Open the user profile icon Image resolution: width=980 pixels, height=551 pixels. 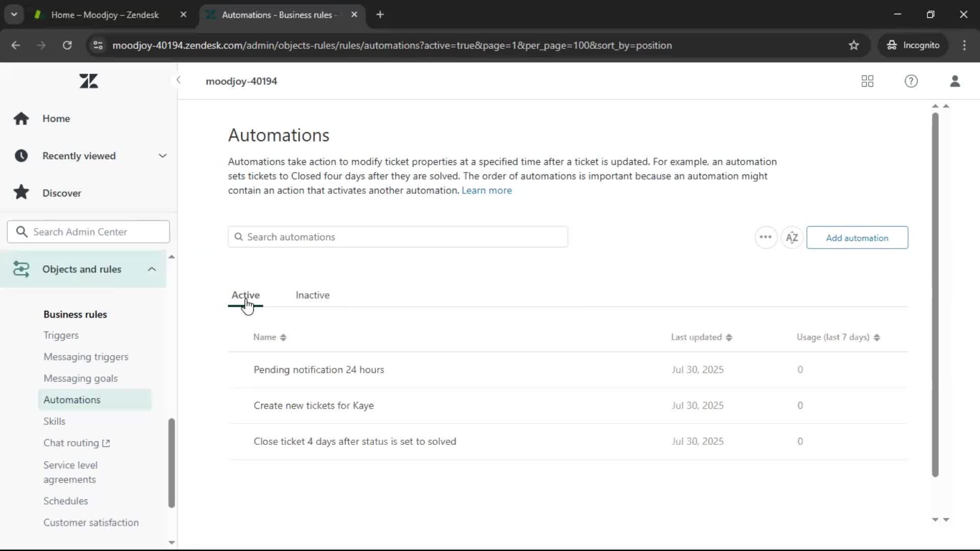click(x=955, y=81)
